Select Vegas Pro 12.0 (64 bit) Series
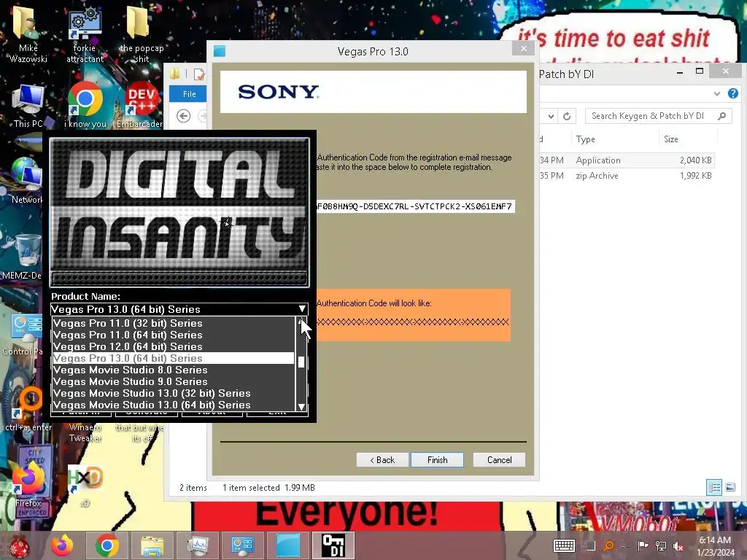Screen dimensions: 747x560 coord(174,346)
